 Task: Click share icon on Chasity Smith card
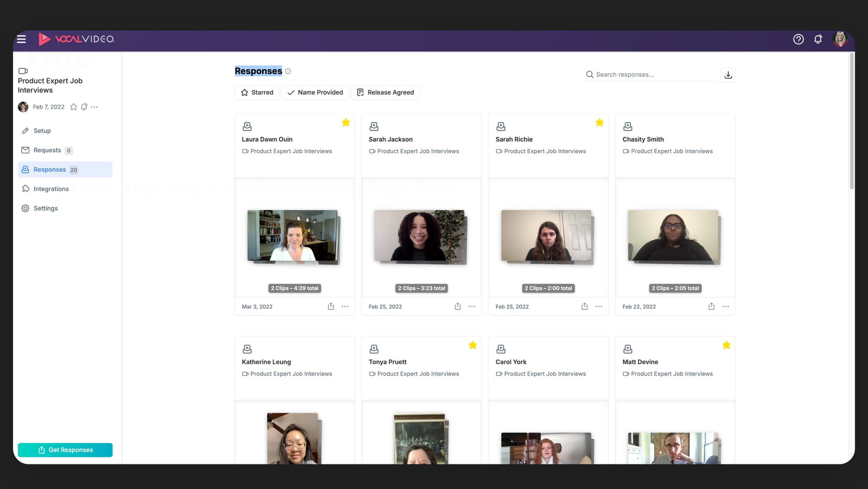click(711, 306)
